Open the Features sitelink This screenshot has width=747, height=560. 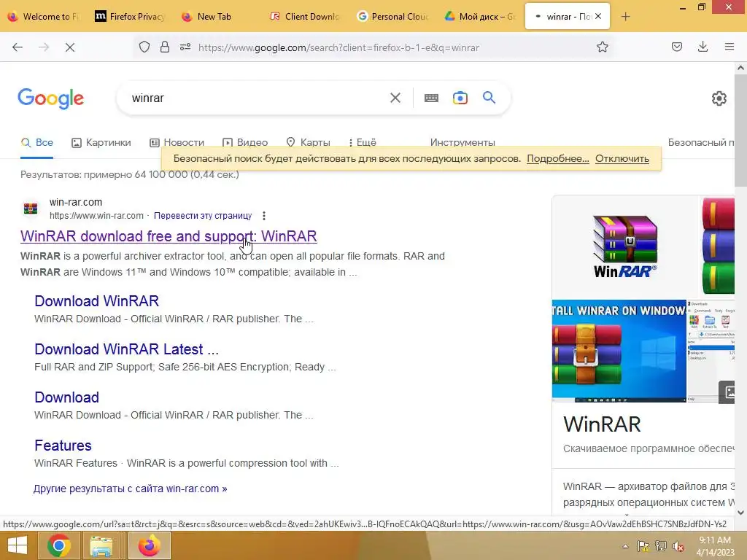(x=63, y=446)
